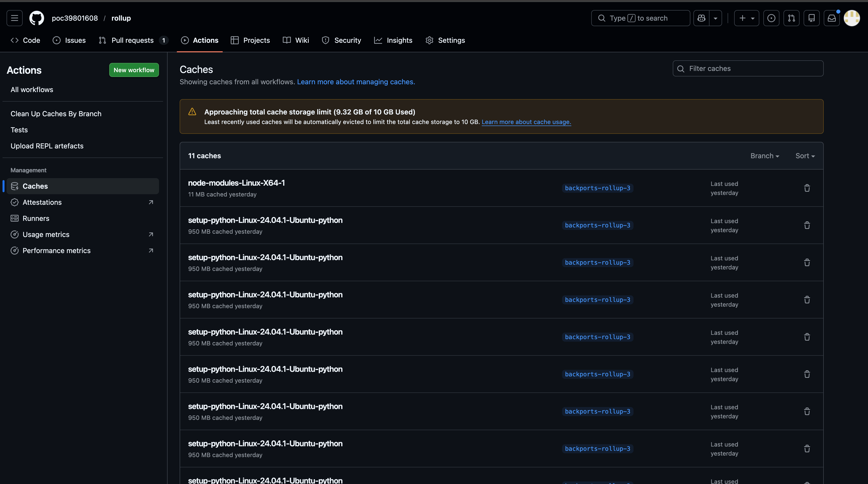Expand the Branch filter dropdown
Viewport: 868px width, 484px height.
click(765, 156)
